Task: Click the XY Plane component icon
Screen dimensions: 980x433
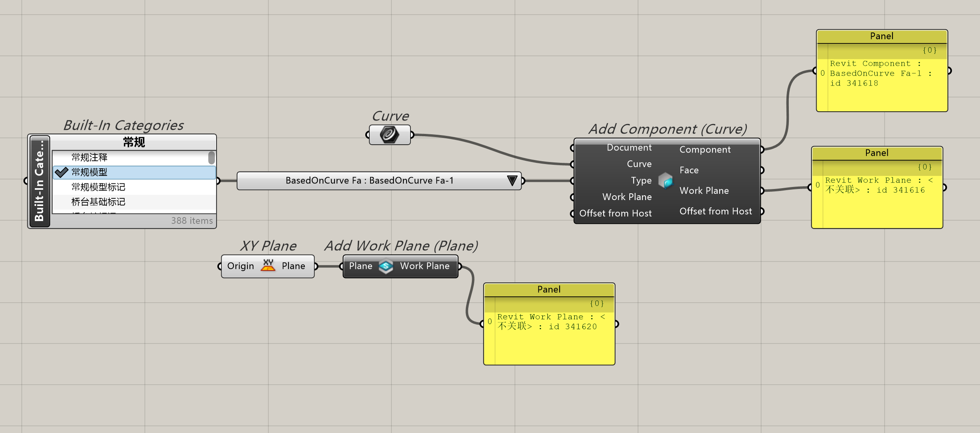Action: (x=268, y=266)
